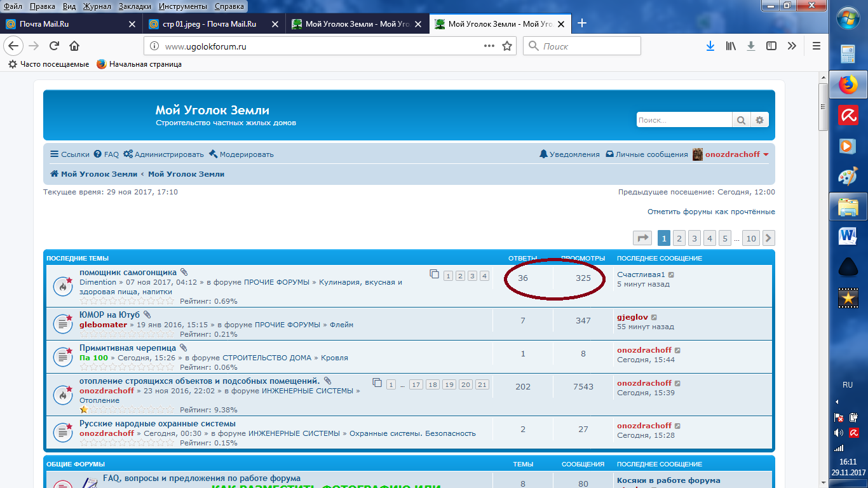Expand onozdrachoff user dropdown menu
This screenshot has width=868, height=488.
click(x=766, y=154)
